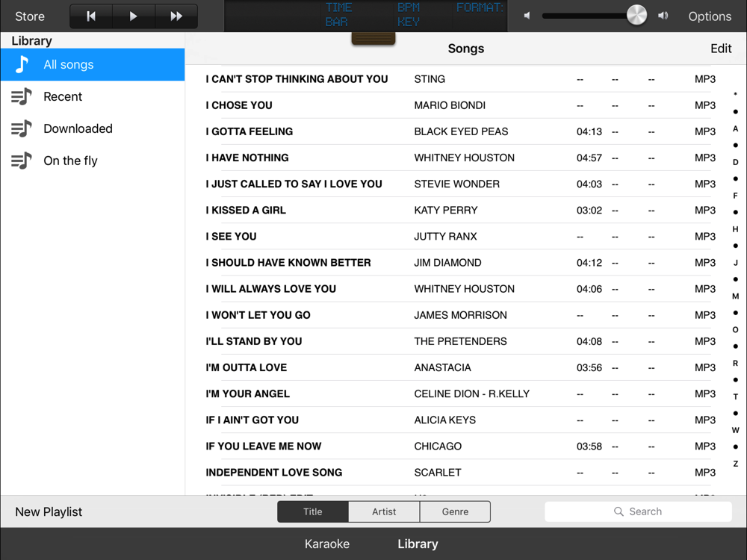Screen dimensions: 747x560
Task: Click the low volume speaker icon
Action: 527,16
